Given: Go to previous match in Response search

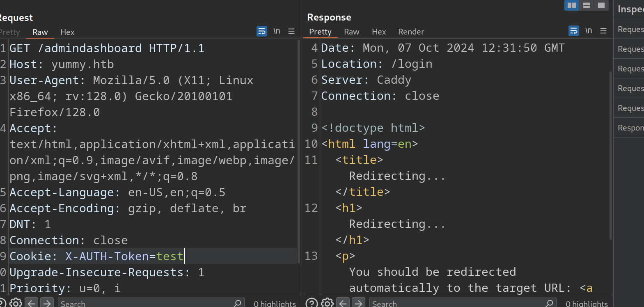Looking at the screenshot, I should (x=343, y=303).
